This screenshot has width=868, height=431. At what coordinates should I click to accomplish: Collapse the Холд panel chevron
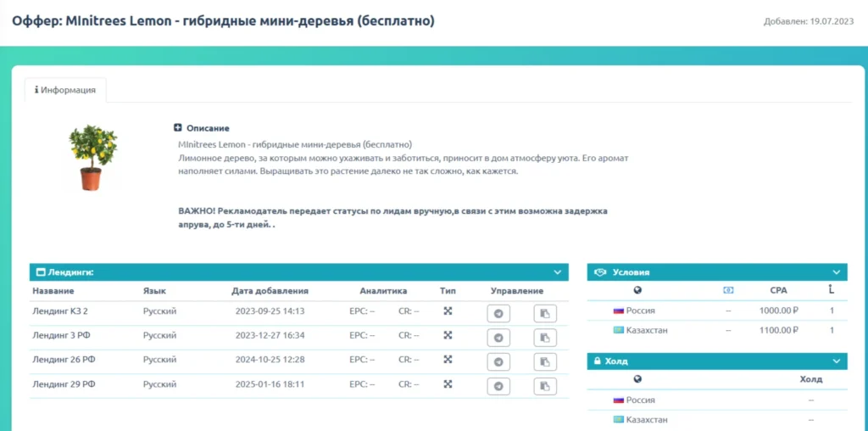point(836,361)
